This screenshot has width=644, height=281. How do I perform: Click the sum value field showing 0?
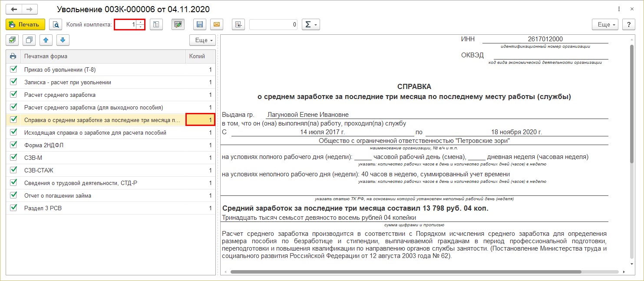[x=274, y=24]
